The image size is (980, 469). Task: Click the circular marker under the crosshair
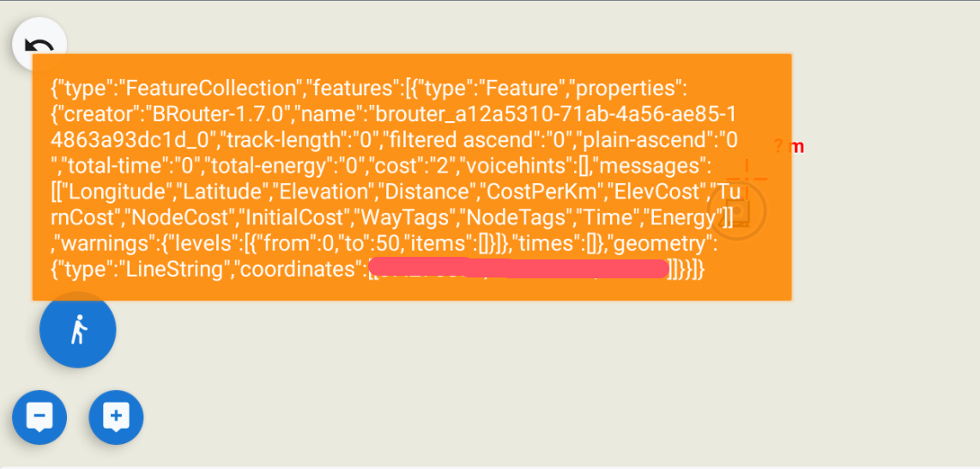(736, 211)
